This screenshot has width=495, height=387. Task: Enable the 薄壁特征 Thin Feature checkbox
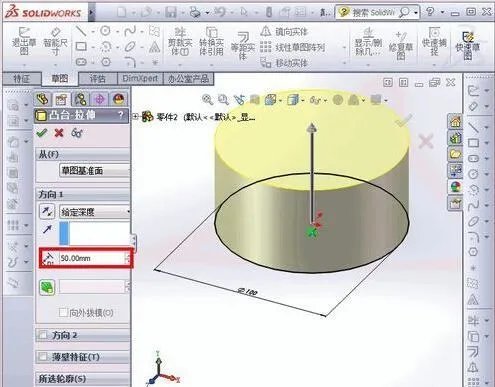tap(43, 357)
